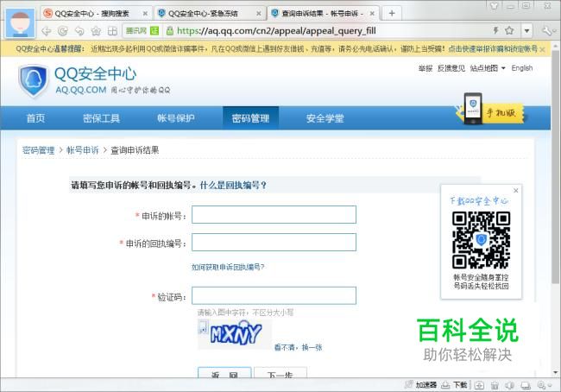Image resolution: width=561 pixels, height=392 pixels.
Task: Click the green 腾讯网 site verification badge
Action: [x=142, y=31]
